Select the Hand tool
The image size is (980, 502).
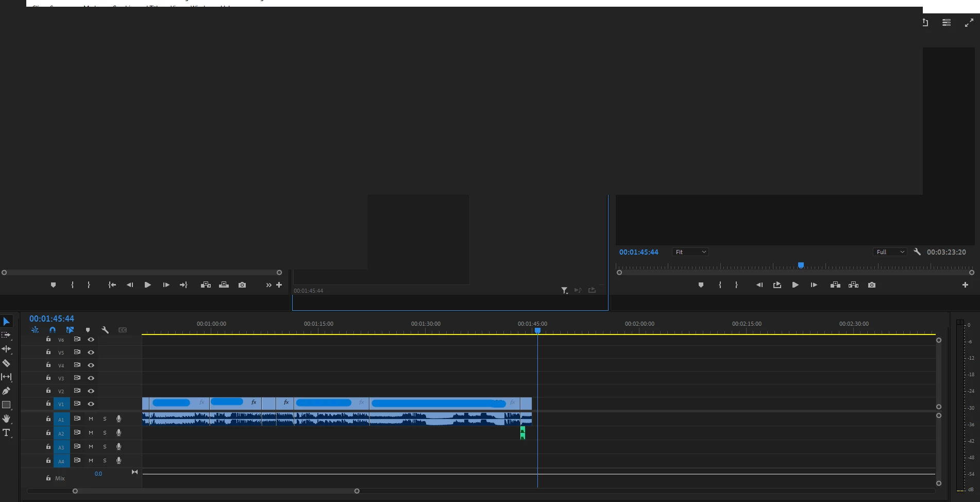[x=6, y=419]
